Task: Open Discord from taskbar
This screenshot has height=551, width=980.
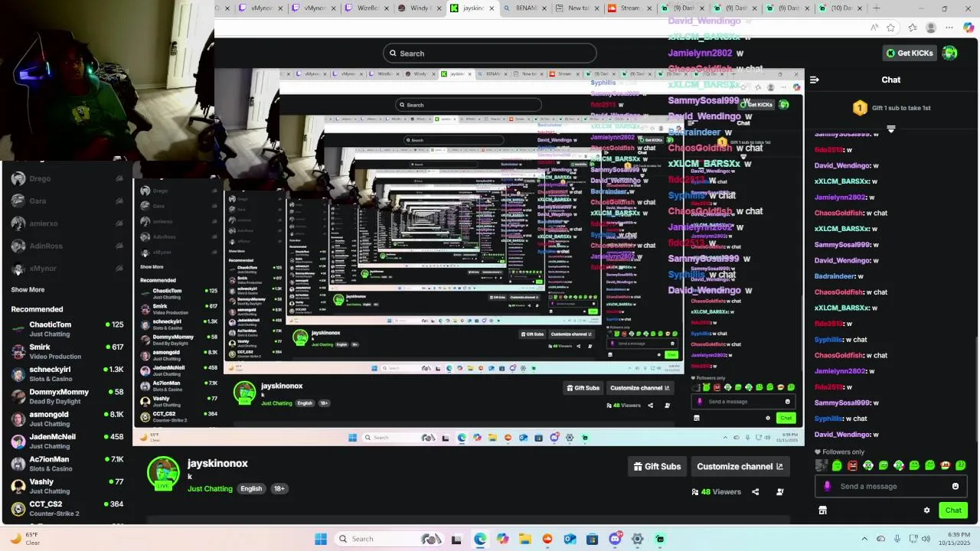Action: point(615,539)
